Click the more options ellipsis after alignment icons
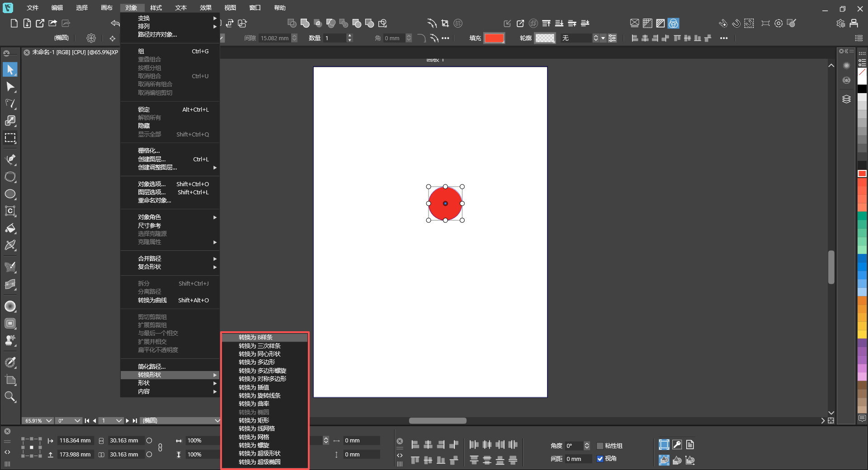This screenshot has height=470, width=868. tap(724, 38)
